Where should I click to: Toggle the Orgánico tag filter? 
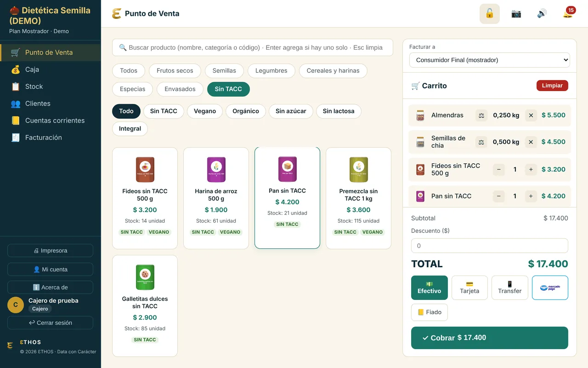(x=246, y=111)
